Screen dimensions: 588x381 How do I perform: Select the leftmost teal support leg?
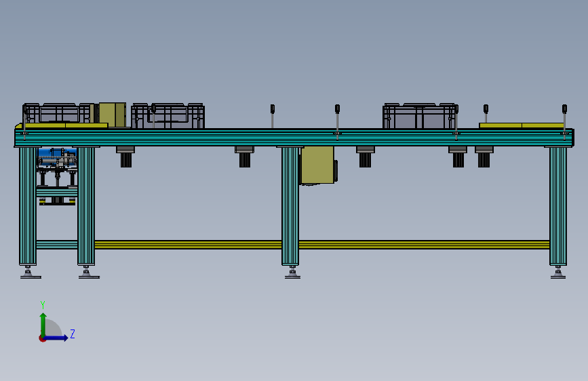tap(28, 206)
